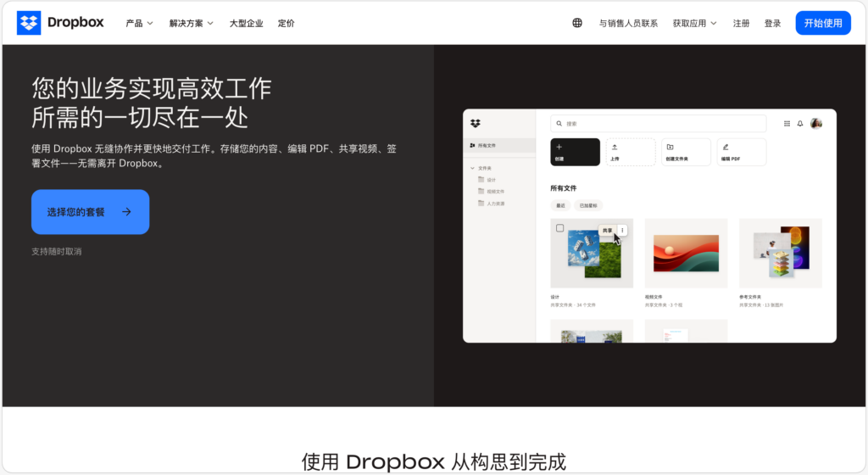The height and width of the screenshot is (475, 868).
Task: Click the 共享文件夹 · 34 个文件 caption
Action: pyautogui.click(x=573, y=305)
